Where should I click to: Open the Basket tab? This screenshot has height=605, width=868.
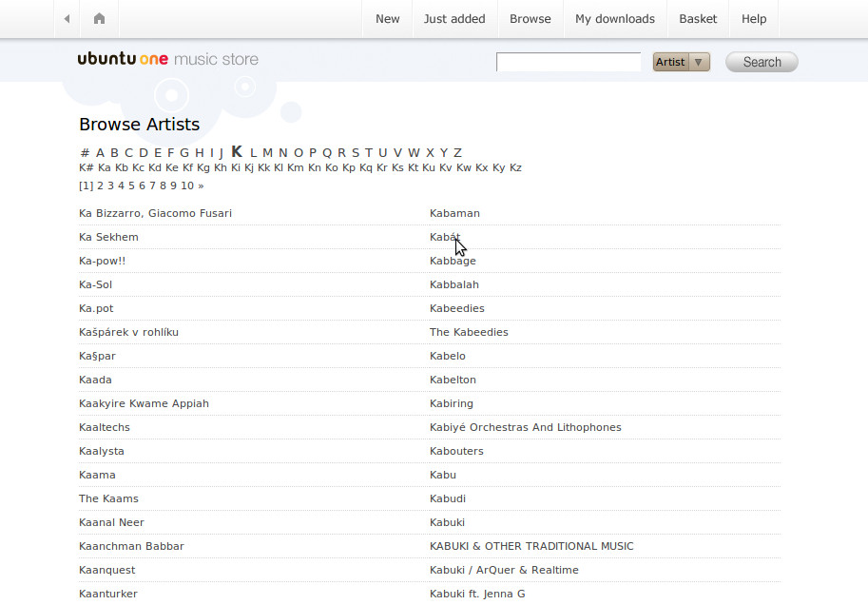[x=698, y=19]
